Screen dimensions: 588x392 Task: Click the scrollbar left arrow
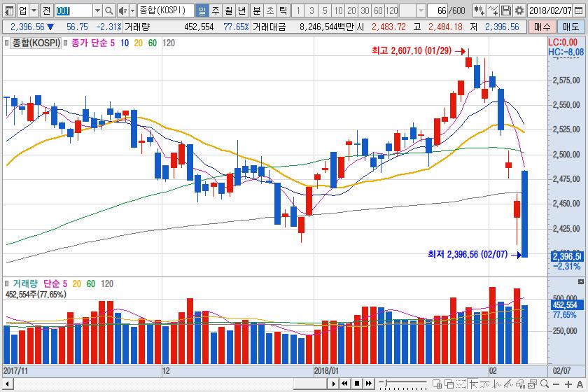coord(7,384)
